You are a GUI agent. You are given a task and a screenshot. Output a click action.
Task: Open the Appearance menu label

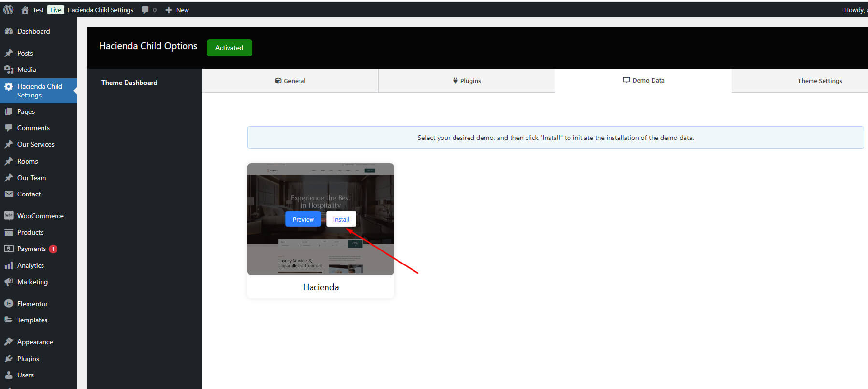pos(35,342)
